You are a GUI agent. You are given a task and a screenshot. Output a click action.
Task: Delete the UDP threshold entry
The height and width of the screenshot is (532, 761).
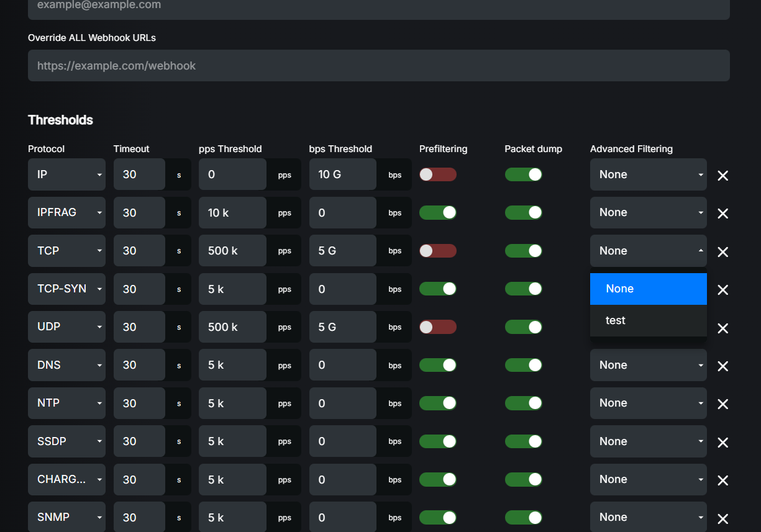[x=722, y=328]
